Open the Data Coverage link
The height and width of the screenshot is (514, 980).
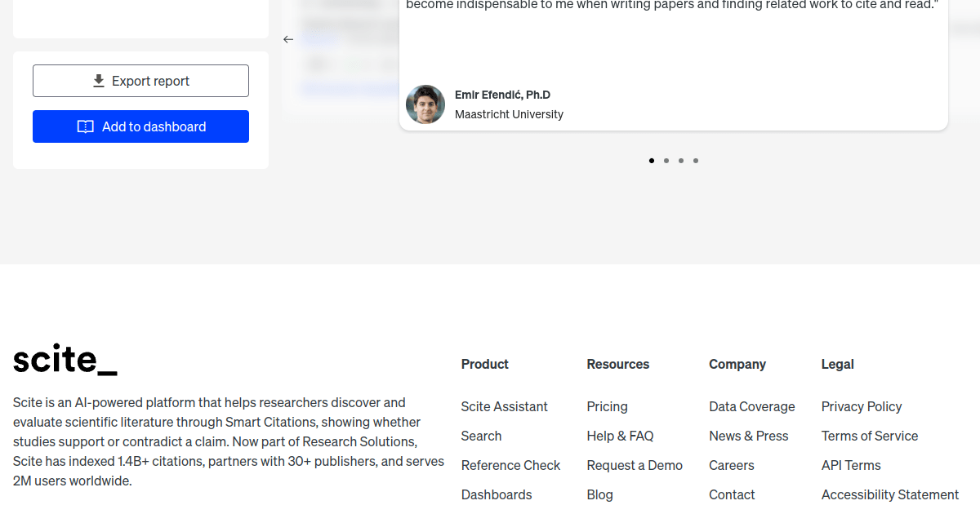pyautogui.click(x=751, y=406)
